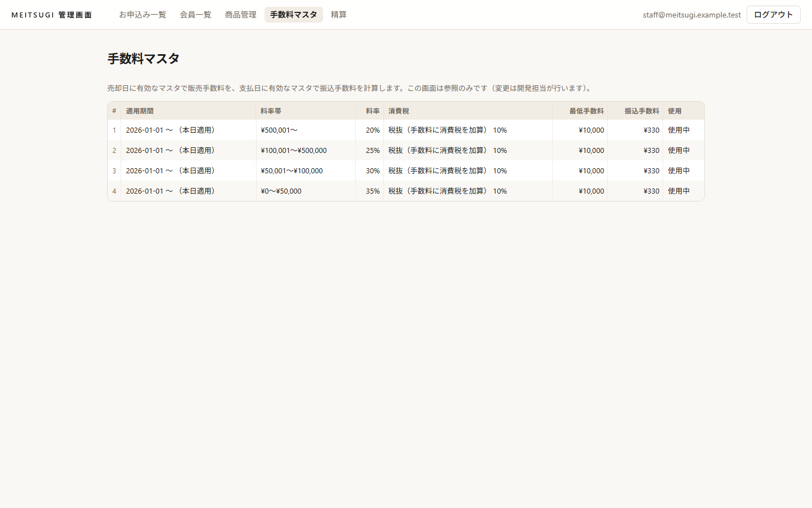
Task: Click 適用期間 date in ¥100,001〜¥500,000 row
Action: pos(171,150)
